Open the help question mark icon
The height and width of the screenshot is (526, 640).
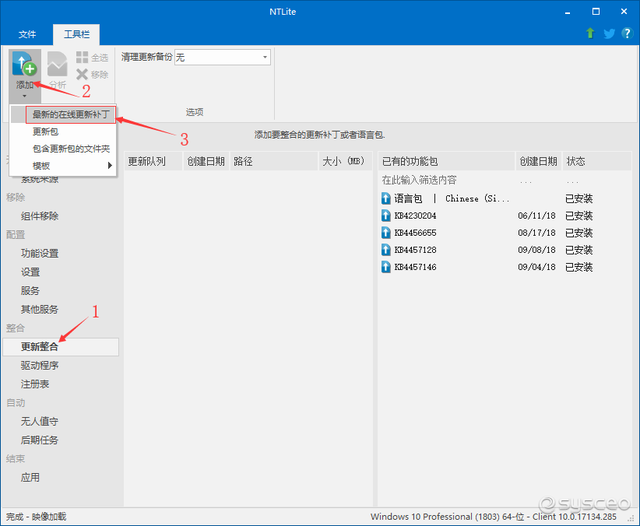[627, 33]
